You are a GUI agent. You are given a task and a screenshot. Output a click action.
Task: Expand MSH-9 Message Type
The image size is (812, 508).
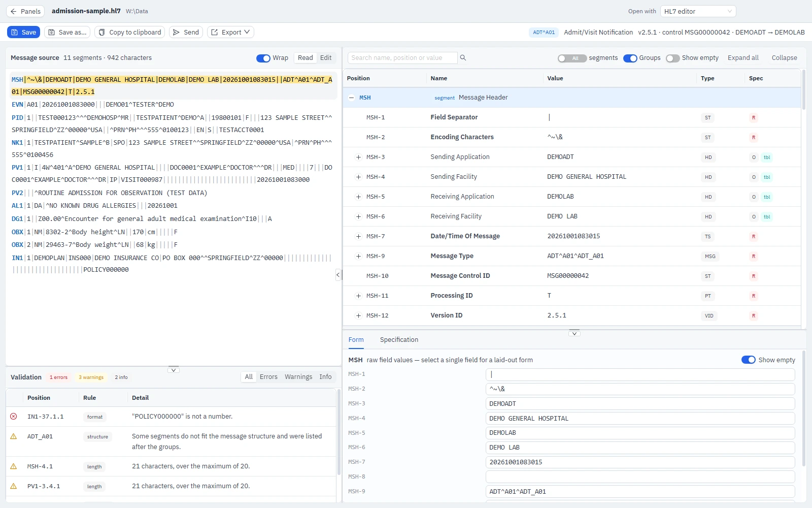click(x=358, y=256)
